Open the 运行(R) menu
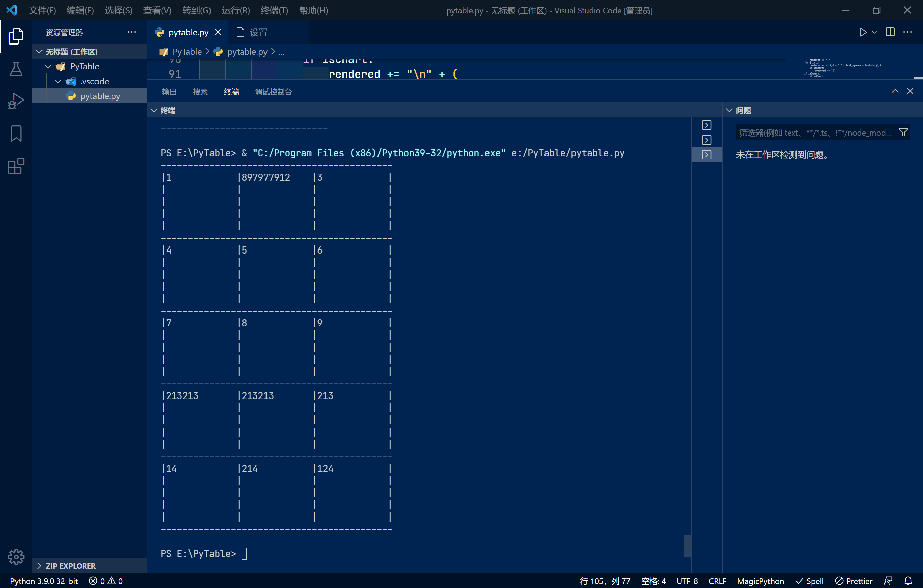 tap(236, 10)
